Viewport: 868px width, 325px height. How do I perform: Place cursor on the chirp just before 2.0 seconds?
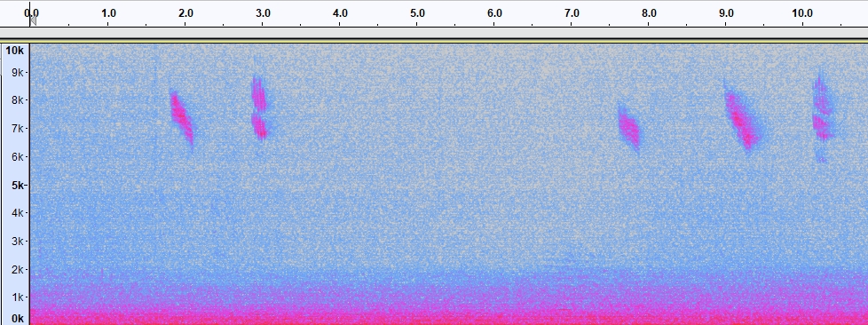[x=182, y=118]
